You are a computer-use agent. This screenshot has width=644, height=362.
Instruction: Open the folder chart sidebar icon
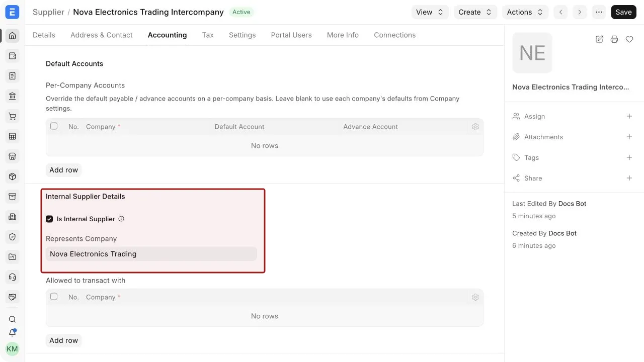(x=13, y=257)
